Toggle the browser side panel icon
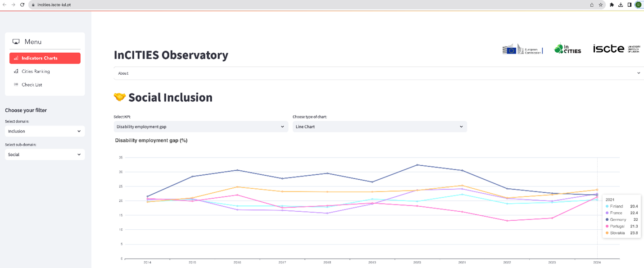 point(629,5)
